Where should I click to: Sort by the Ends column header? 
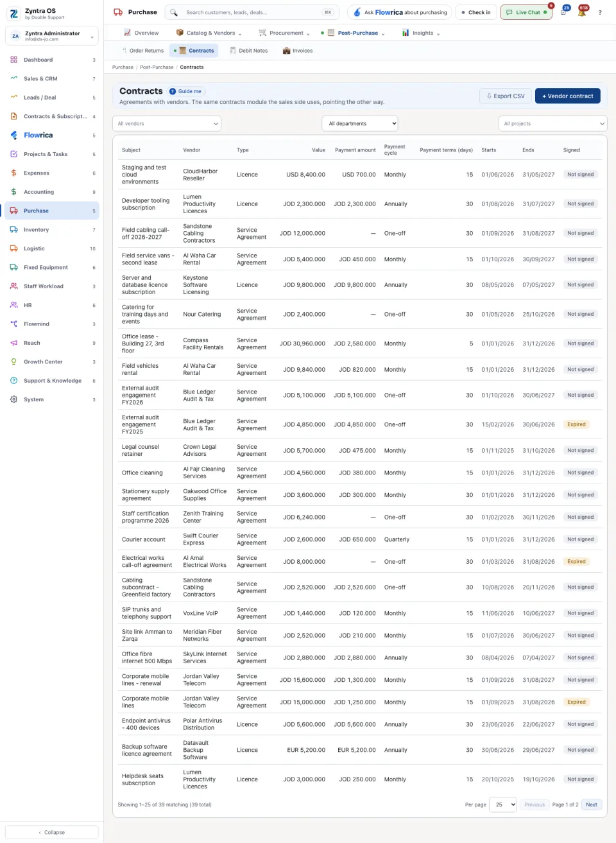(528, 150)
